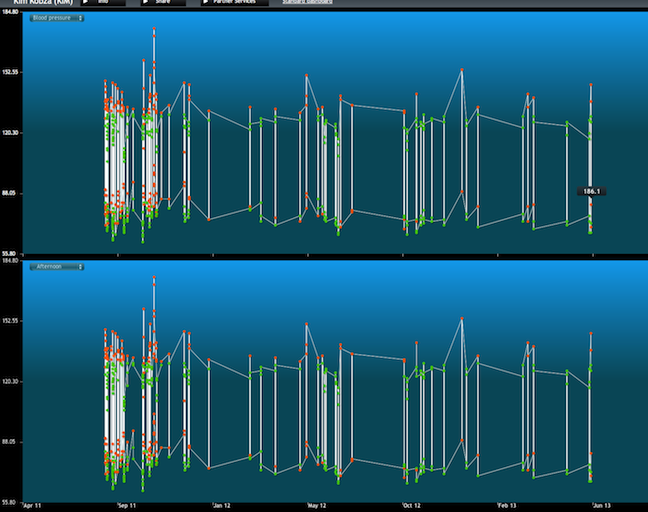
Task: Open the Blood pressure dropdown
Action: (x=56, y=18)
